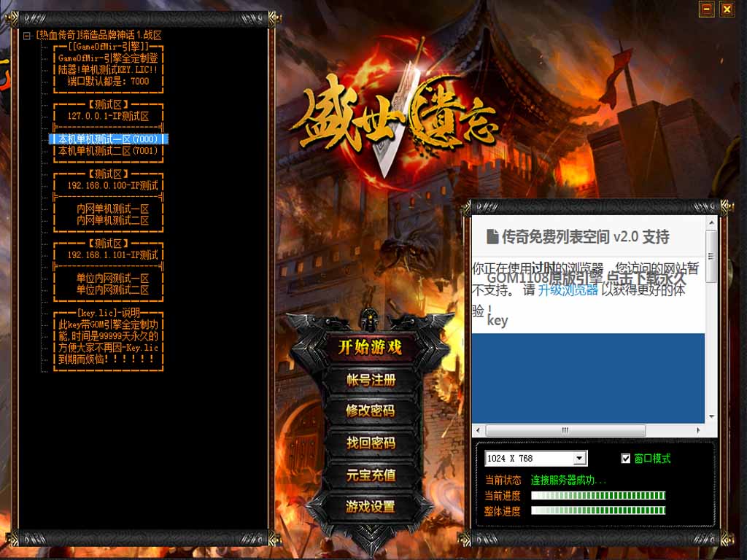Viewport: 747px width, 560px height.
Task: Open 游戏设置 game settings
Action: (x=371, y=507)
